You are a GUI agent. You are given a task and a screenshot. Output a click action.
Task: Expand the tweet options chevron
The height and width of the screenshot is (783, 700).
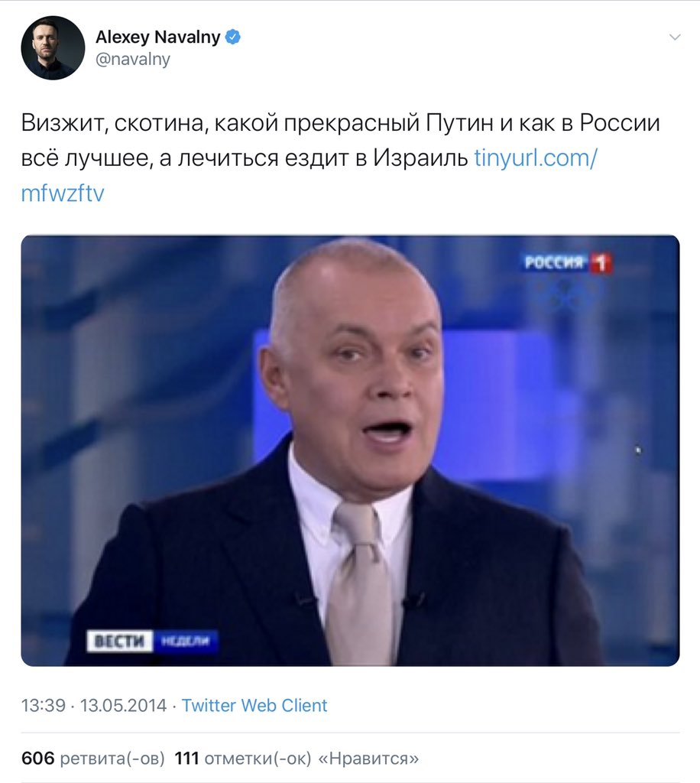tap(675, 37)
